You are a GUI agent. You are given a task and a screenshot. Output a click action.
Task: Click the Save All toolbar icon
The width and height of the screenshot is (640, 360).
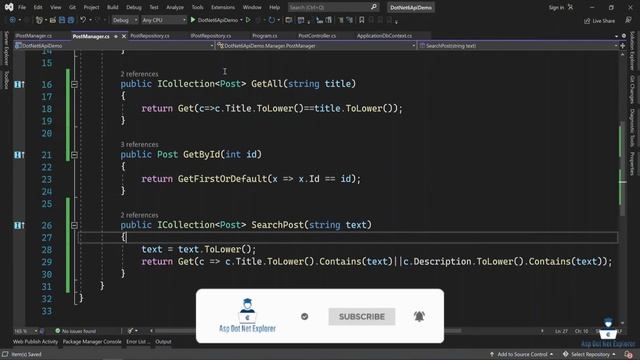[x=71, y=20]
